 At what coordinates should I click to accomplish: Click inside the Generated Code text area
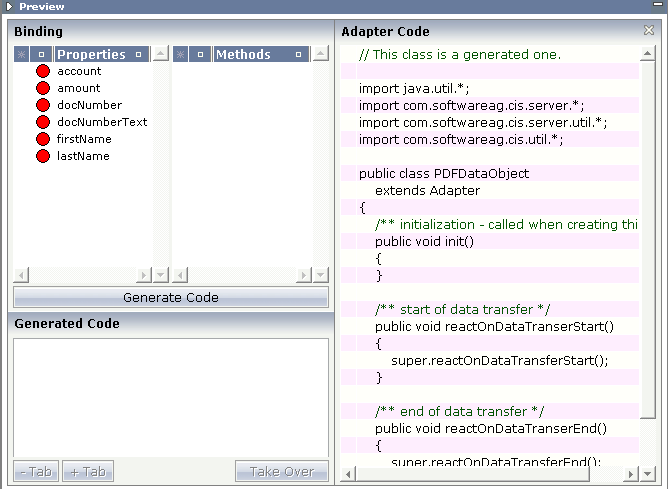click(170, 397)
